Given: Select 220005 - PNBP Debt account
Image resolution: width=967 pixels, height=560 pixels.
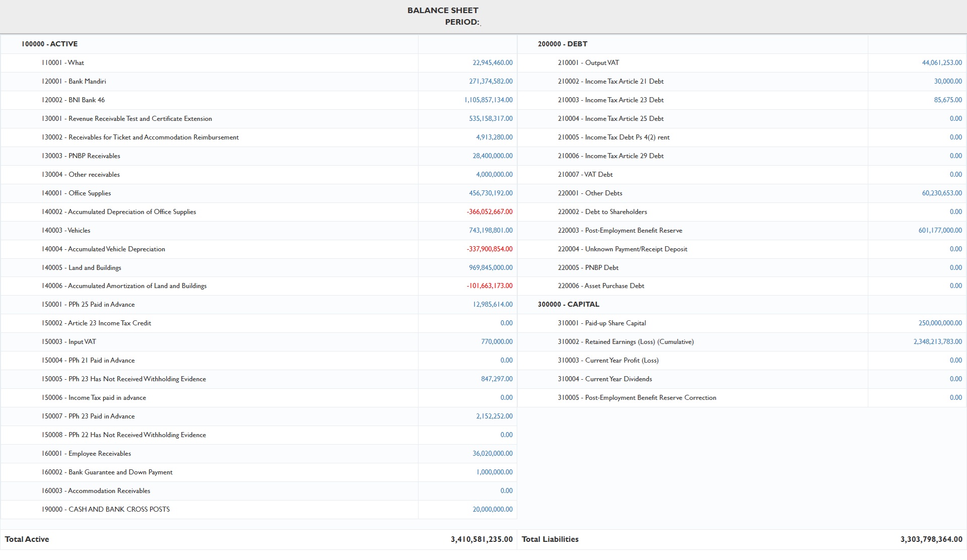Looking at the screenshot, I should pos(588,268).
